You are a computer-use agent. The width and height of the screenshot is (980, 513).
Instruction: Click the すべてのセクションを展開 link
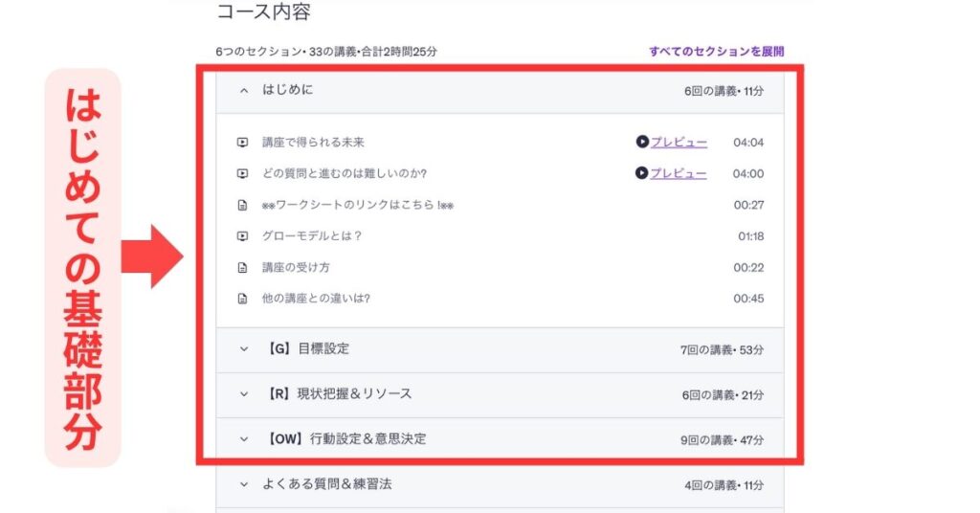[x=716, y=52]
